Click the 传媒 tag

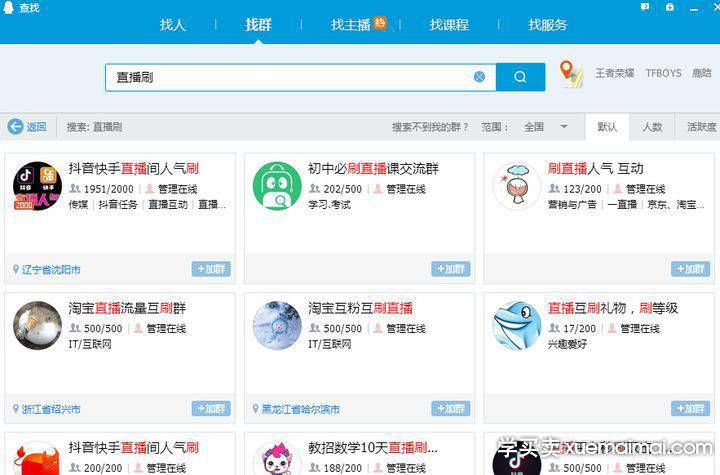point(78,204)
